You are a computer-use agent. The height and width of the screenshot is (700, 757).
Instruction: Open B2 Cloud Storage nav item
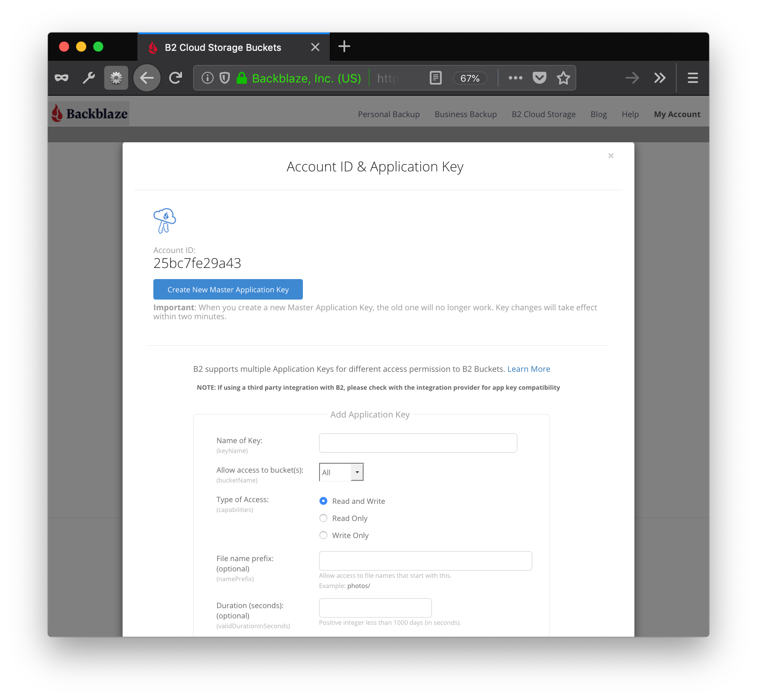coord(544,114)
